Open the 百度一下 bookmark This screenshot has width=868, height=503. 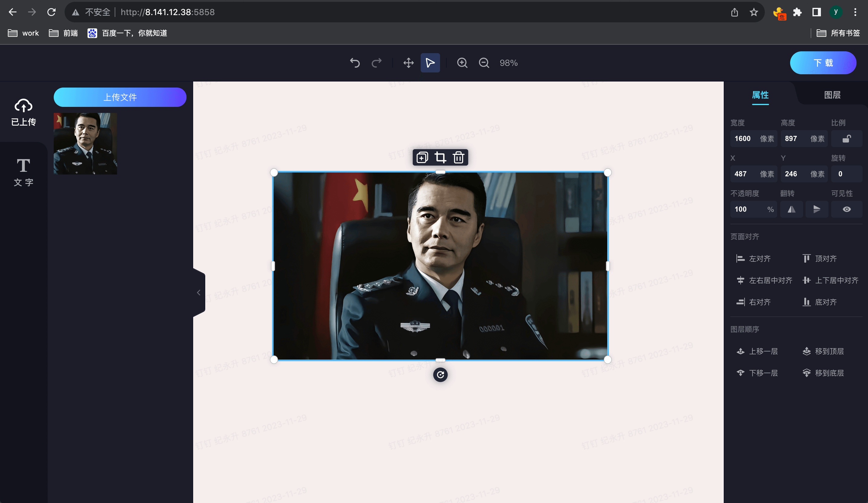pos(127,33)
